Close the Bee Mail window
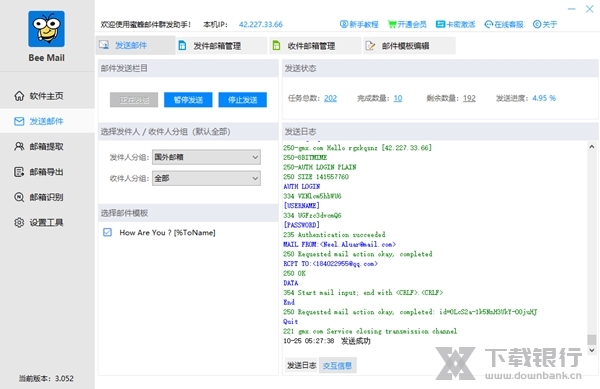The image size is (600, 389). point(590,9)
